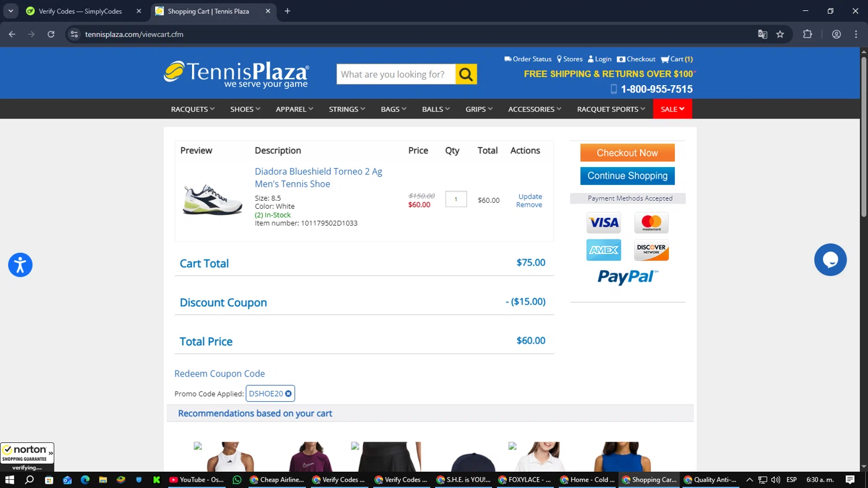Expand the BALLS menu
868x488 pixels.
[436, 109]
